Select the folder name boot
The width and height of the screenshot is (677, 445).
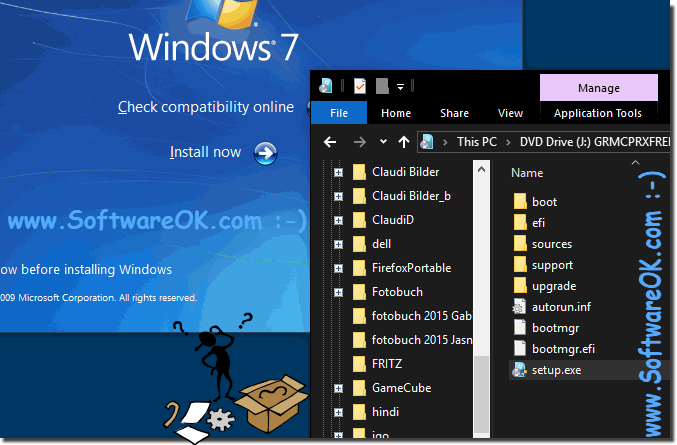tap(544, 202)
